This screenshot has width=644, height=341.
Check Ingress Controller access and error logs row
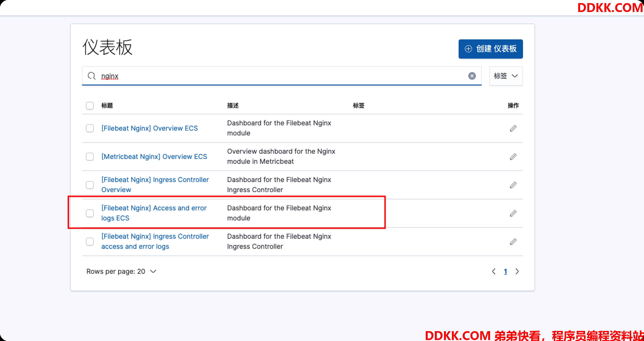90,242
